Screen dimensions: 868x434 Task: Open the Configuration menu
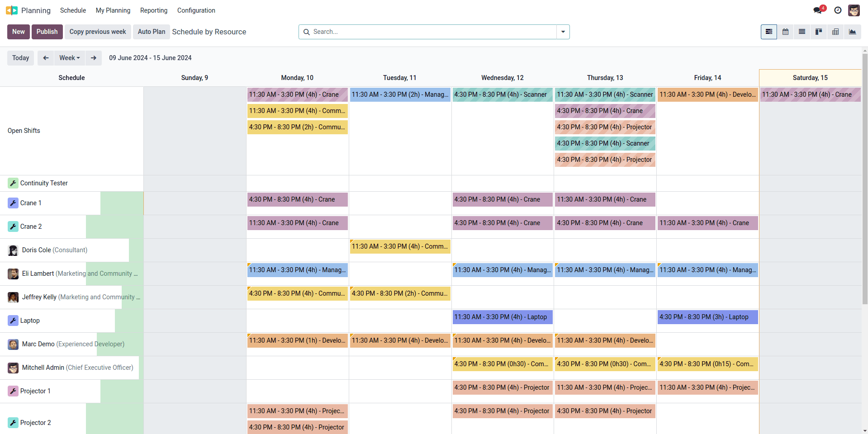(196, 10)
